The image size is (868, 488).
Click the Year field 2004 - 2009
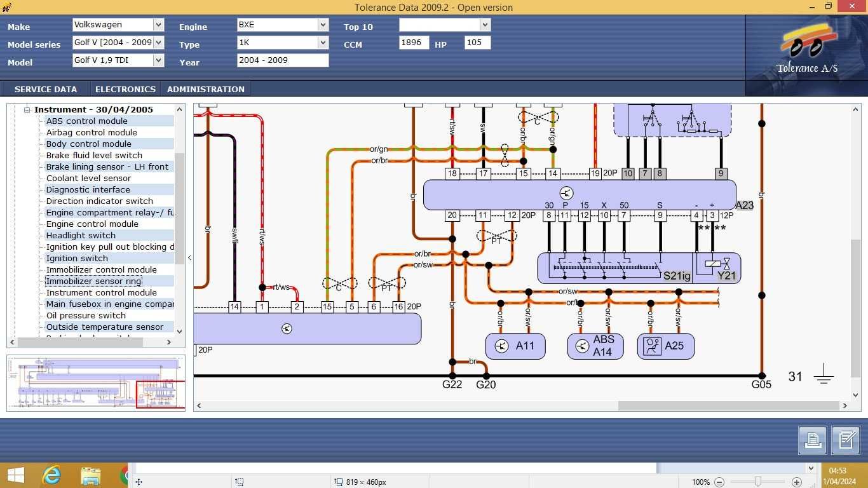pyautogui.click(x=283, y=60)
